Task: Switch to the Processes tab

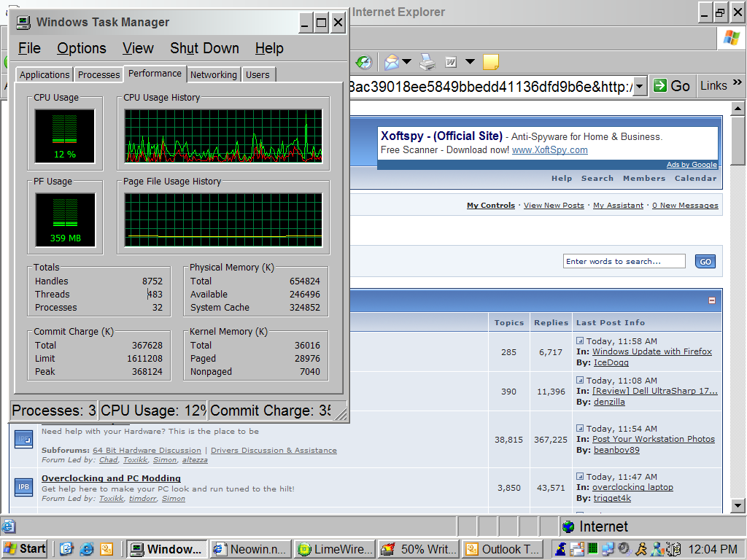Action: 98,74
